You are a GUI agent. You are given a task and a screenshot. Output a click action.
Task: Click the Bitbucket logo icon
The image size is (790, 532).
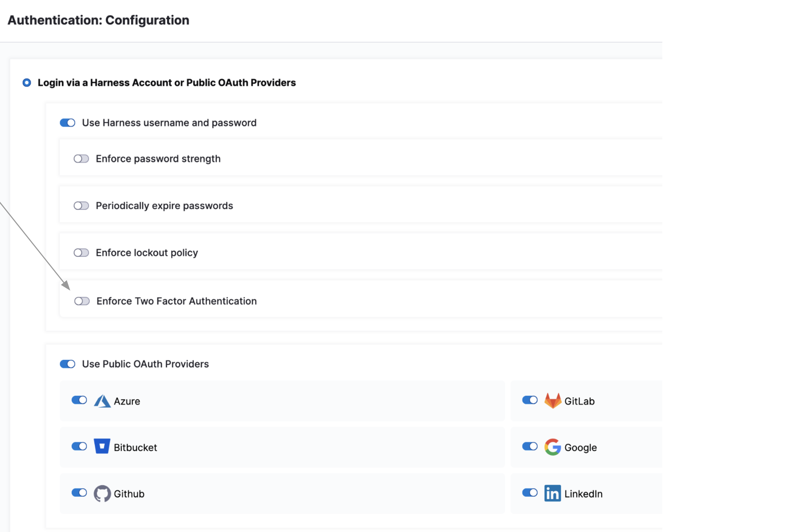[x=102, y=447]
